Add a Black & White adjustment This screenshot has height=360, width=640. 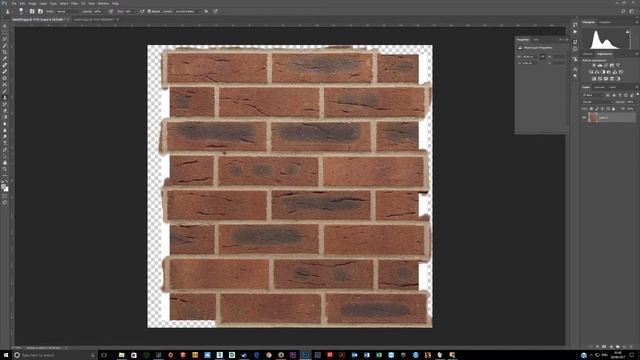pos(603,72)
